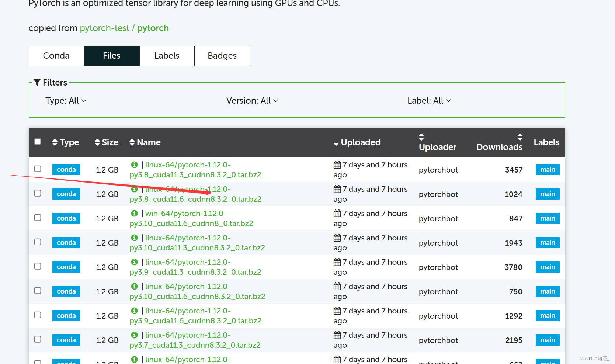Download linux-64 py3.8_cuda11.3 tar.bz2 file
The width and height of the screenshot is (615, 364).
(195, 170)
